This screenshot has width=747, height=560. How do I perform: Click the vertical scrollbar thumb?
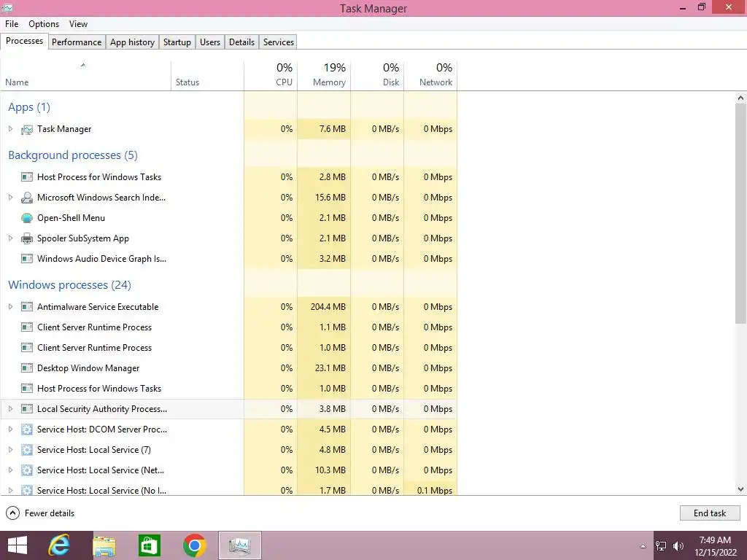[x=740, y=214]
